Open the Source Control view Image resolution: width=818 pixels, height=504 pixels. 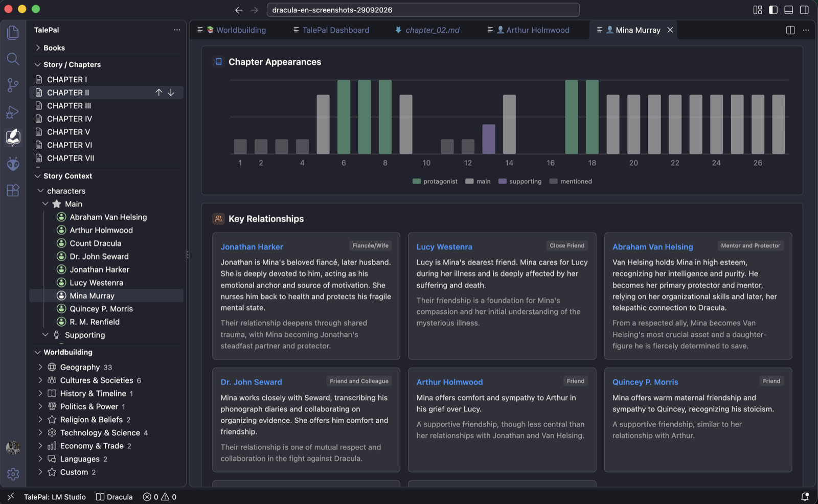pos(13,85)
